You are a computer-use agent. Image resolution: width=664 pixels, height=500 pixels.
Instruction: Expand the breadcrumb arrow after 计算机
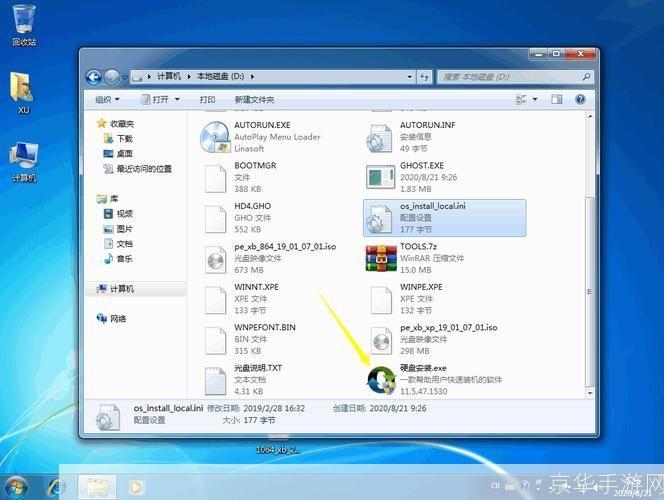click(189, 77)
